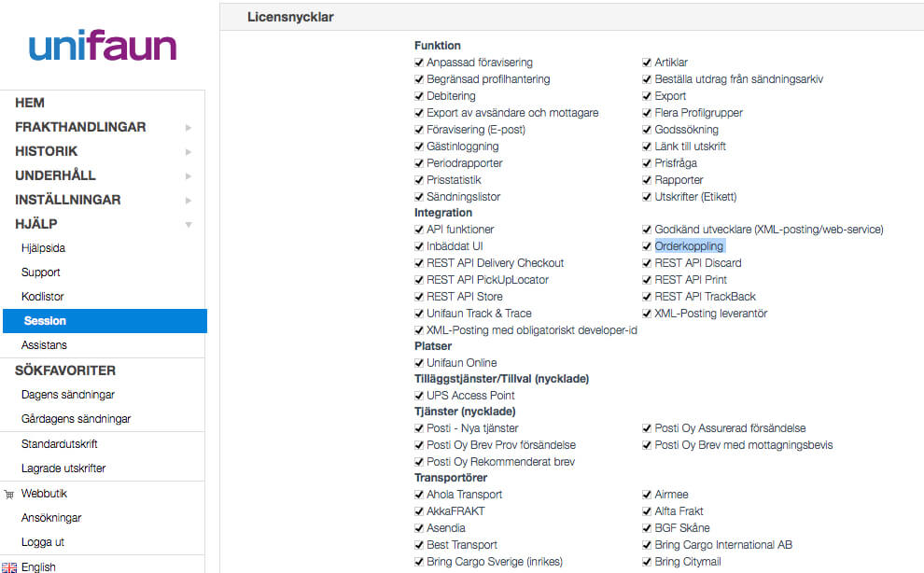Uncheck Sändningslistor checkbox

pyautogui.click(x=419, y=197)
